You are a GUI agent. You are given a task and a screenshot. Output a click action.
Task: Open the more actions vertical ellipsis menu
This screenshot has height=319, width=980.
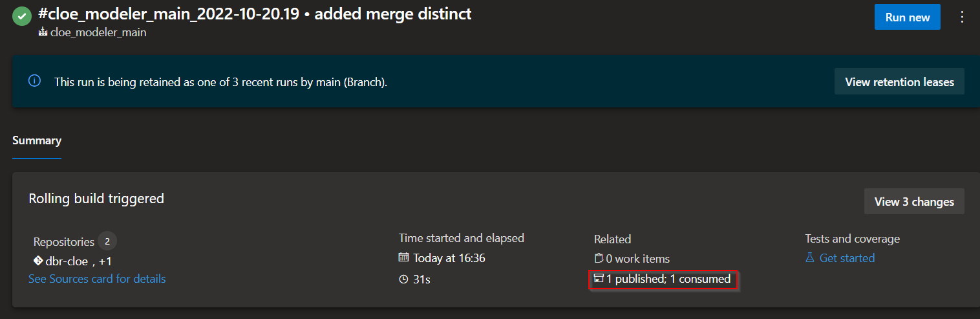click(963, 17)
